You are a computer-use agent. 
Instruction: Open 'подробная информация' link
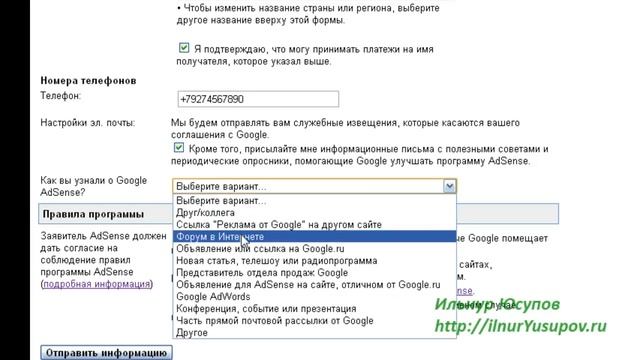(x=97, y=284)
